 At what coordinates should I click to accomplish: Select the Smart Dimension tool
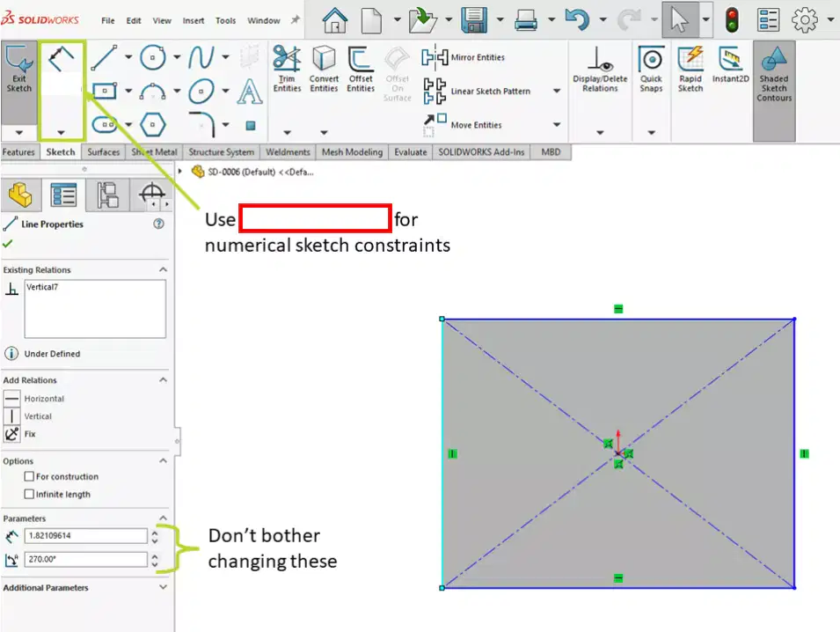click(61, 59)
